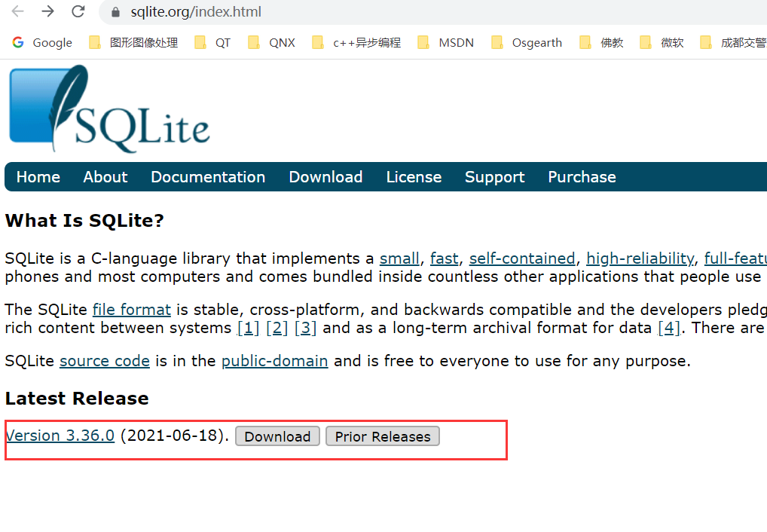Go to Home in SQLite navigation

coord(38,176)
